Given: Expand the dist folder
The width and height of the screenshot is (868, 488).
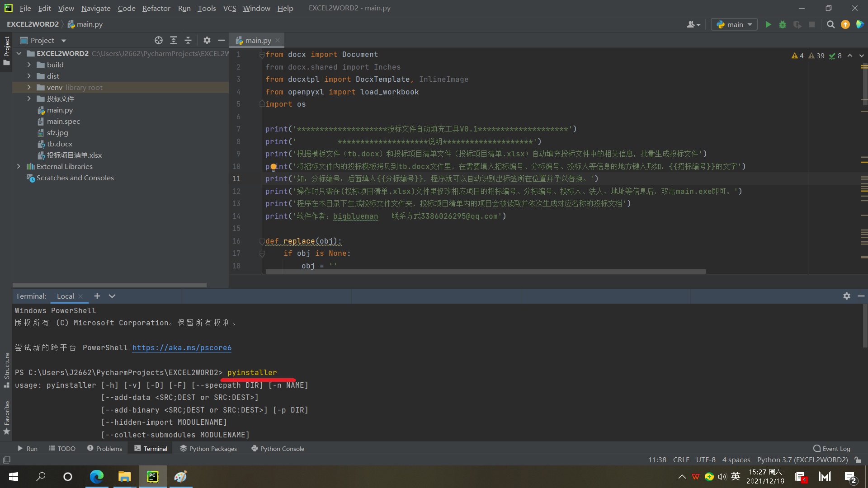Looking at the screenshot, I should coord(29,76).
